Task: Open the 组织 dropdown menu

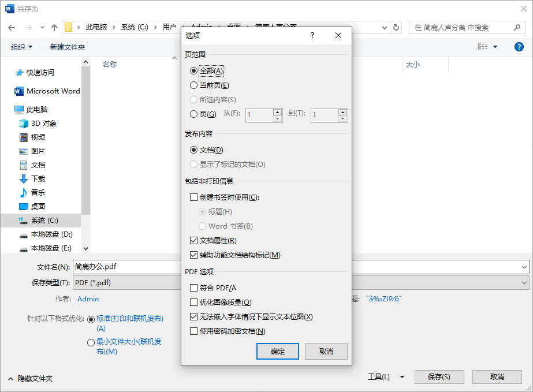Action: [x=20, y=47]
